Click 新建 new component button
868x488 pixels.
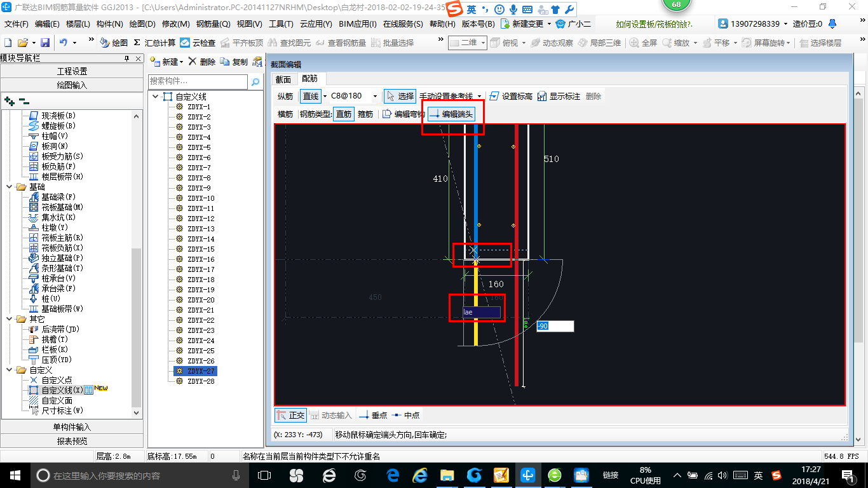click(166, 62)
